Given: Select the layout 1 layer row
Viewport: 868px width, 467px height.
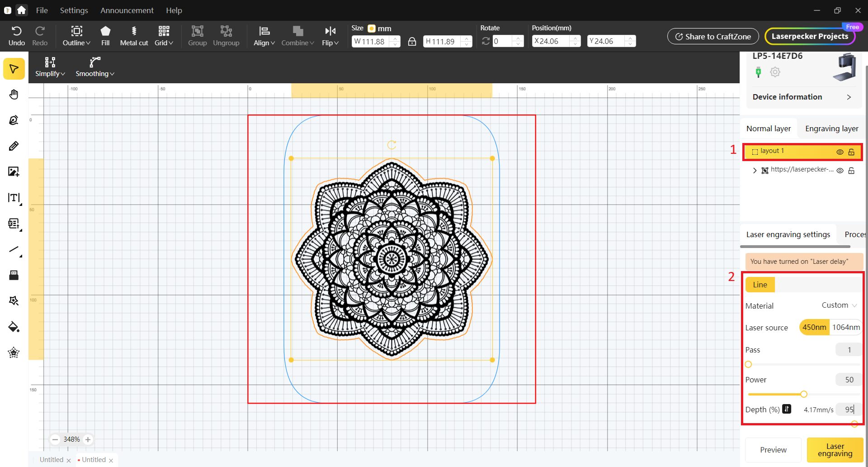Looking at the screenshot, I should coord(802,152).
